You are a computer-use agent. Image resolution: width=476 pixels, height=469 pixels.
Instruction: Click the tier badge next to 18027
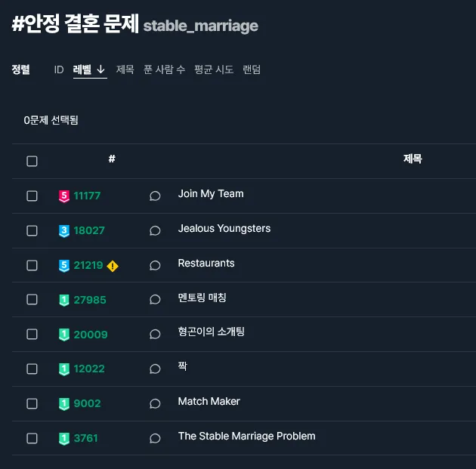point(64,231)
